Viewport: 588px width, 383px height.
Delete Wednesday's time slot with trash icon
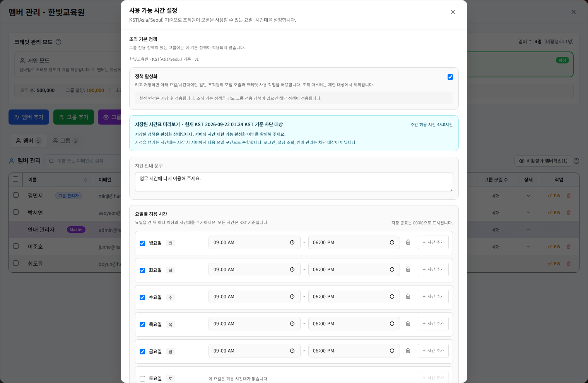click(x=408, y=296)
